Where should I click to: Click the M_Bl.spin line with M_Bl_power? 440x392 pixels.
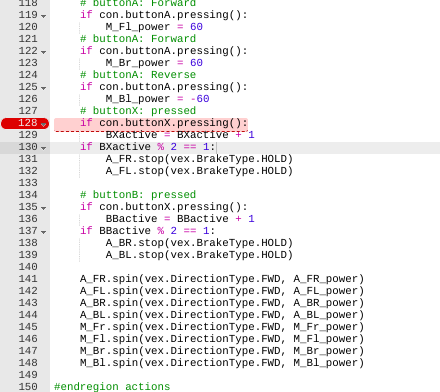tap(222, 363)
